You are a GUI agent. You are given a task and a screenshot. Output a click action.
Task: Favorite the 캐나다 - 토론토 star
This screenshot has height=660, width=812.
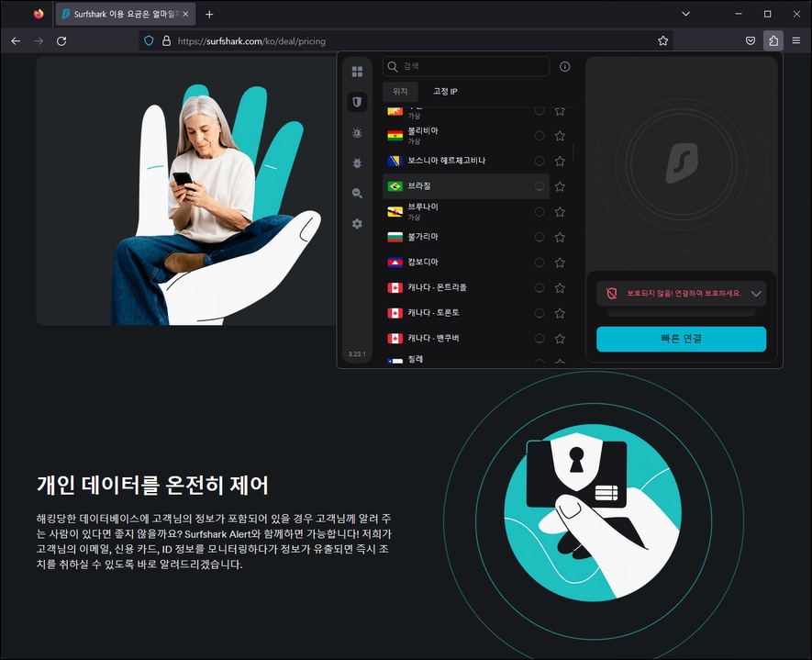(560, 313)
